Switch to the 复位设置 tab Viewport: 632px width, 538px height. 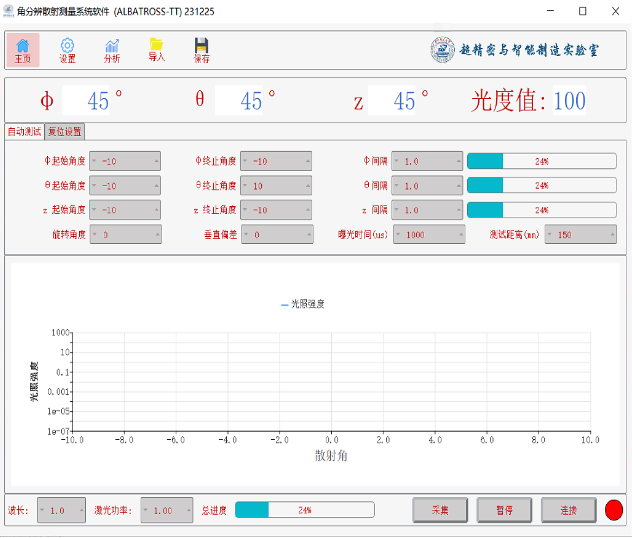(x=64, y=132)
